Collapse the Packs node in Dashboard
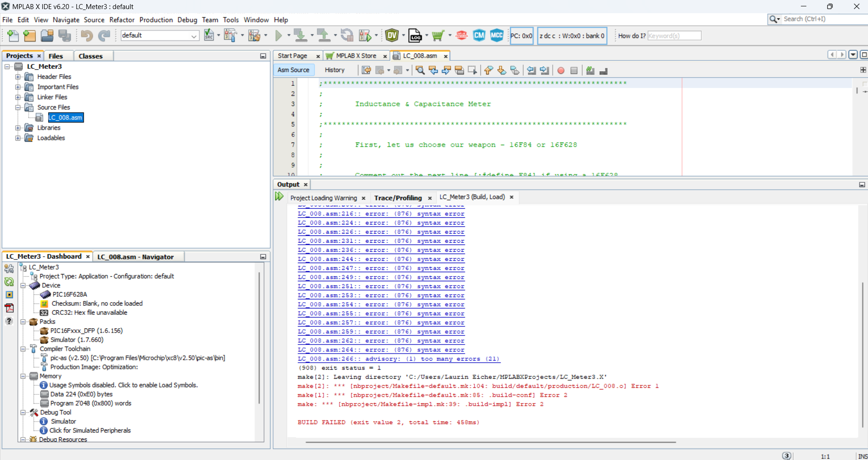Image resolution: width=868 pixels, height=460 pixels. coord(23,322)
